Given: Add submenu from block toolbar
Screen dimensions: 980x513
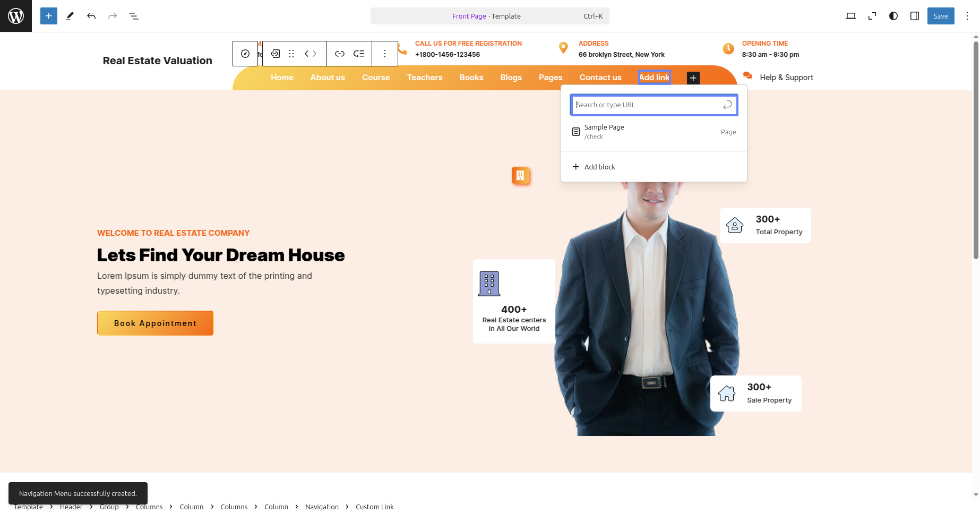Looking at the screenshot, I should (359, 54).
